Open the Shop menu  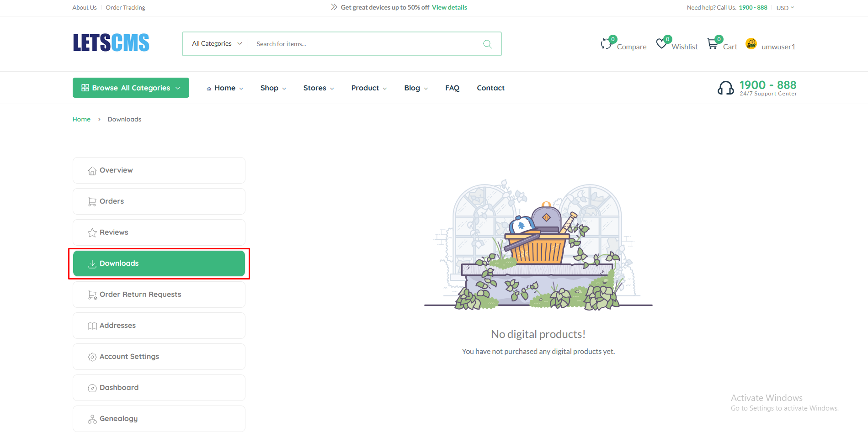(x=273, y=88)
